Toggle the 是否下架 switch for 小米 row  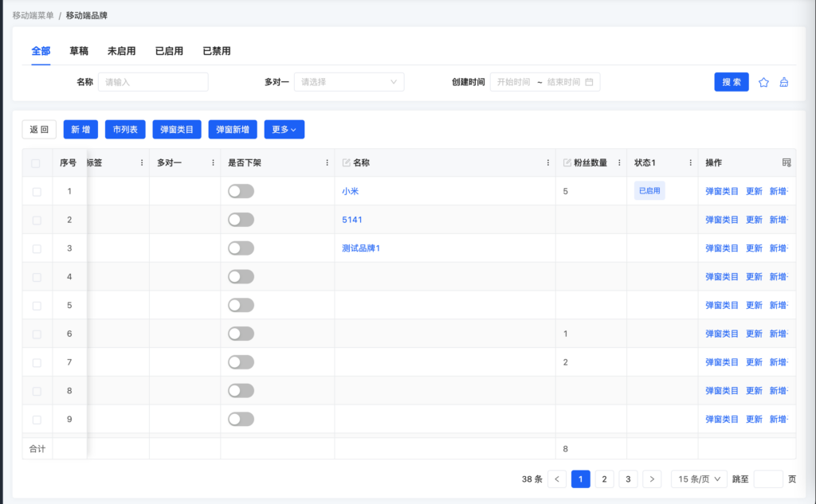pyautogui.click(x=241, y=191)
